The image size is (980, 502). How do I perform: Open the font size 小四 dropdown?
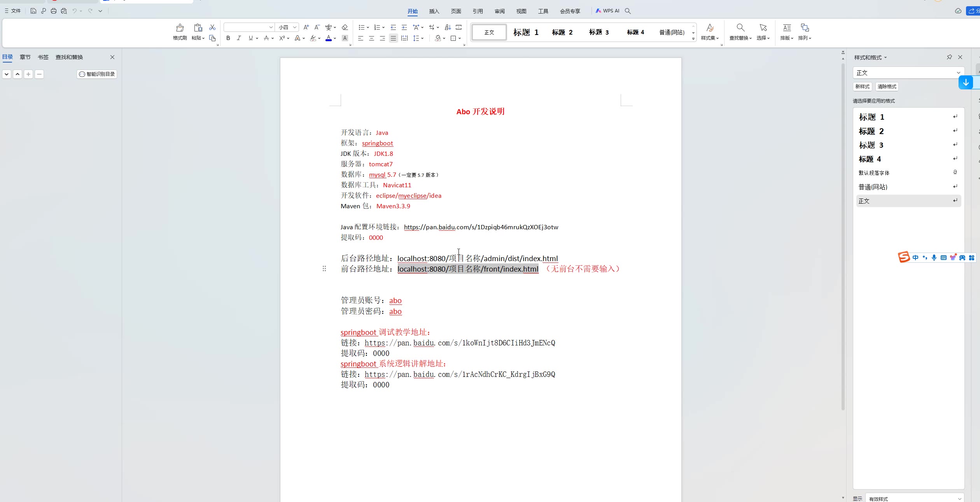tap(295, 27)
